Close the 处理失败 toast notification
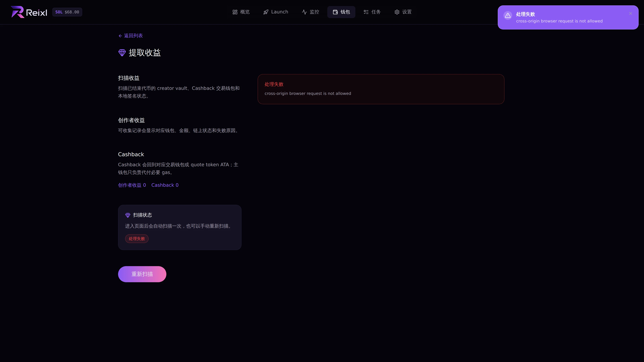Screen dimensions: 644x362 pos(631,13)
